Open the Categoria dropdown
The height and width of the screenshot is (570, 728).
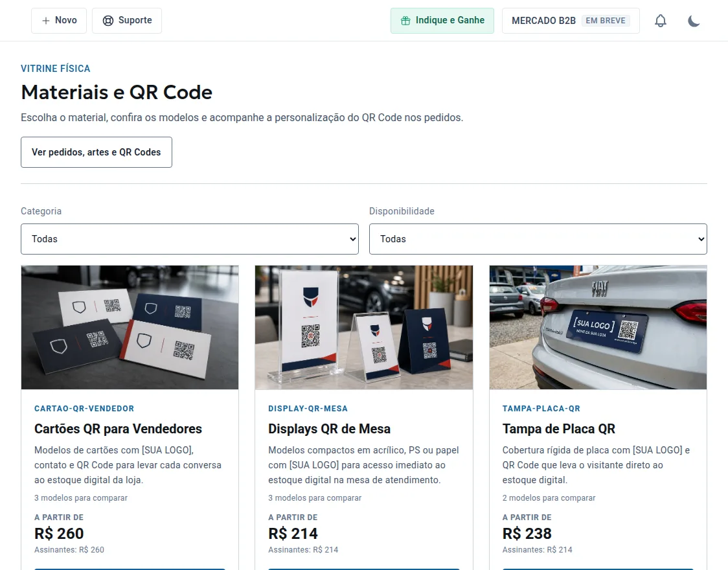coord(189,239)
